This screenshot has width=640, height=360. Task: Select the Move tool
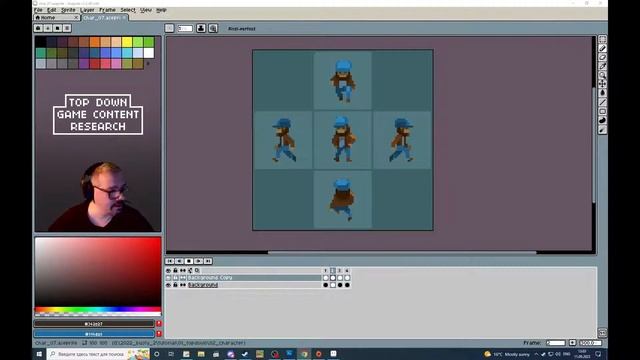tap(602, 84)
